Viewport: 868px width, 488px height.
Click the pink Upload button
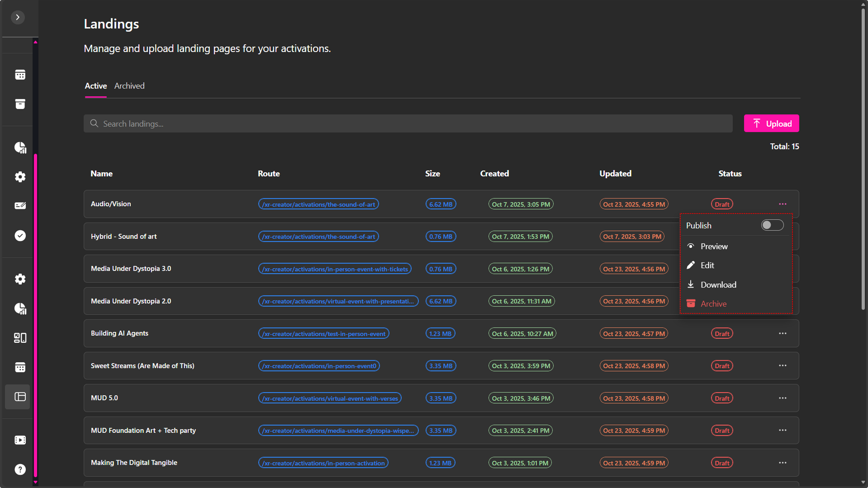tap(771, 123)
